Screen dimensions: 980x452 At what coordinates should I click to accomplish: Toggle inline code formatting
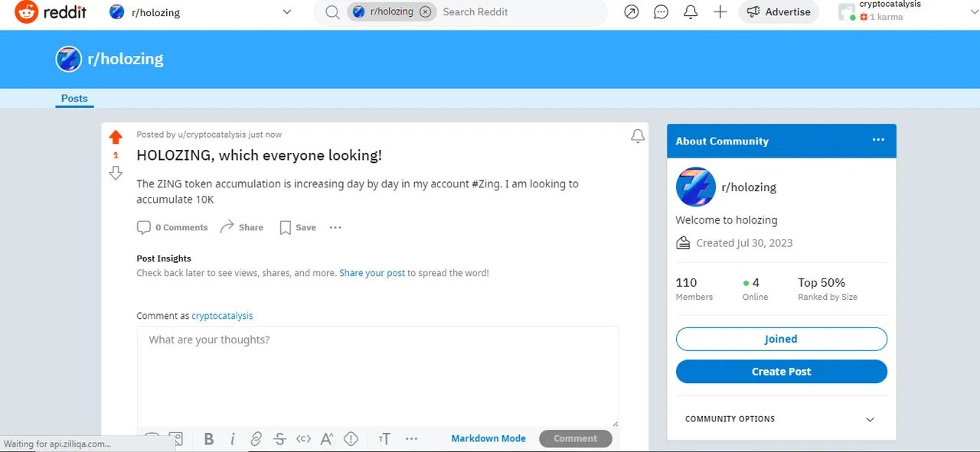pyautogui.click(x=304, y=439)
